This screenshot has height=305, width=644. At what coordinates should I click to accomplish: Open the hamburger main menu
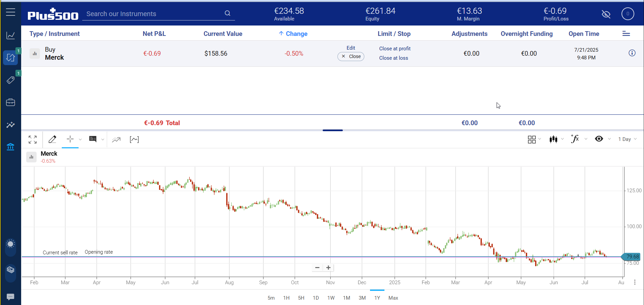click(10, 12)
